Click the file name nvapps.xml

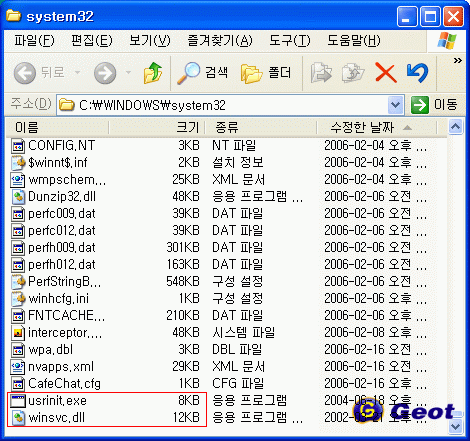(61, 367)
